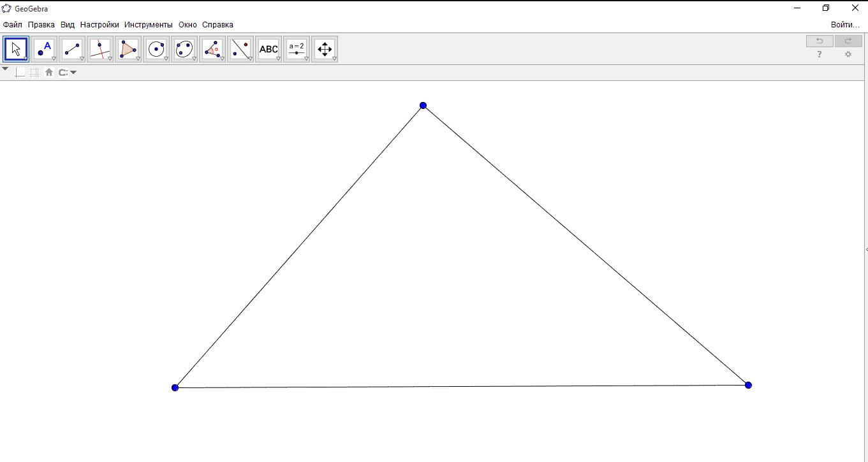Image resolution: width=868 pixels, height=462 pixels.
Task: Select the Perpendicular line tool
Action: click(x=100, y=49)
